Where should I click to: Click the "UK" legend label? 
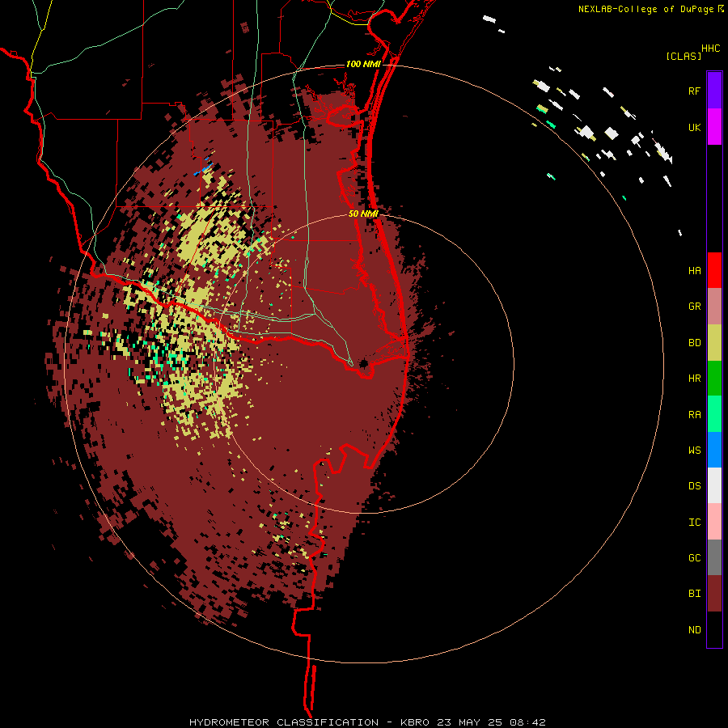coord(694,127)
